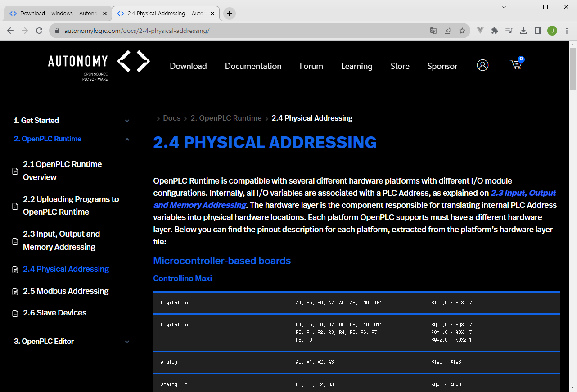Image resolution: width=577 pixels, height=392 pixels.
Task: Open Chrome three-dot menu
Action: pos(566,31)
